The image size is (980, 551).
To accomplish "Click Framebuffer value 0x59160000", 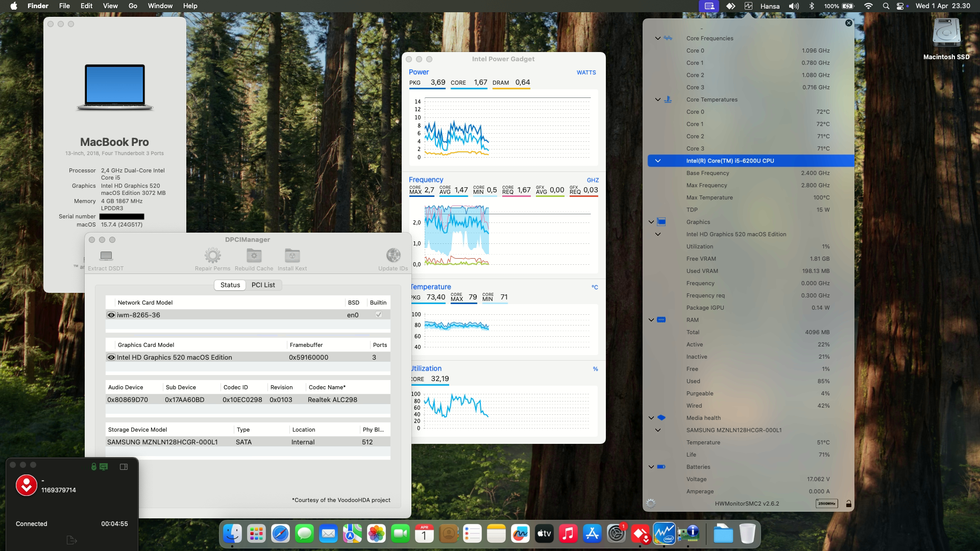I will point(308,357).
